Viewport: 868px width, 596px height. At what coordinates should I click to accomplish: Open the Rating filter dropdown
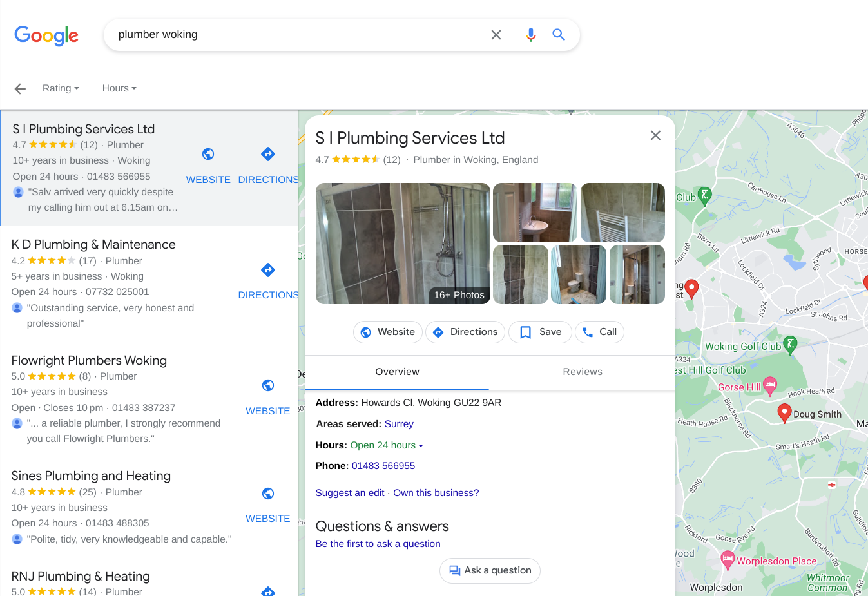[61, 88]
